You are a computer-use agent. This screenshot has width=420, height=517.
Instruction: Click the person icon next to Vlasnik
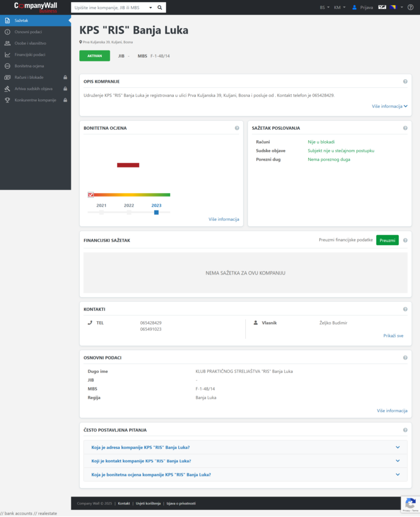point(256,323)
